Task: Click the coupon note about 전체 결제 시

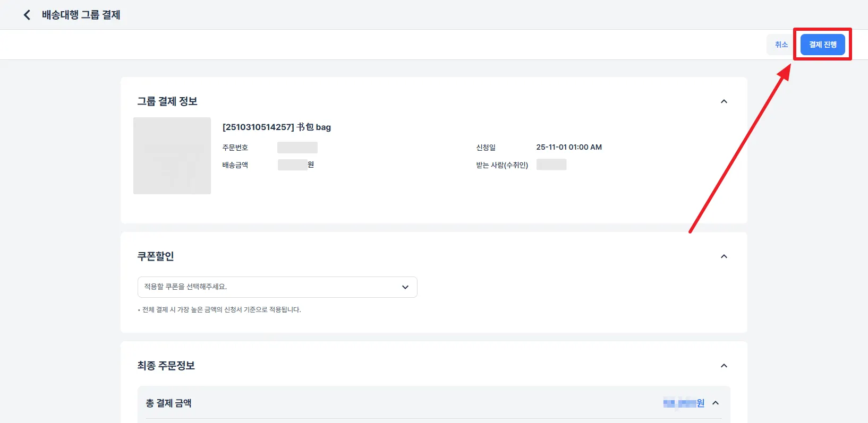Action: (x=219, y=309)
